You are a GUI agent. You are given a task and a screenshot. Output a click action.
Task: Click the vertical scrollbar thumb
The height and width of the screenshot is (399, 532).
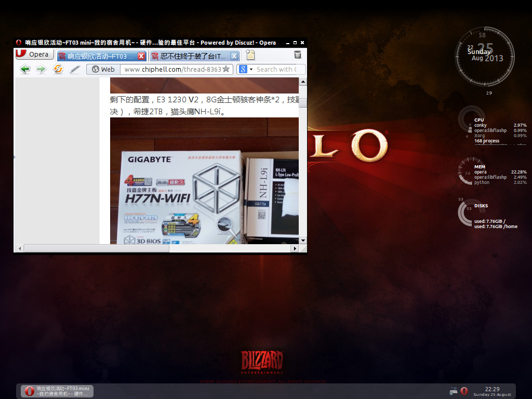point(303,102)
